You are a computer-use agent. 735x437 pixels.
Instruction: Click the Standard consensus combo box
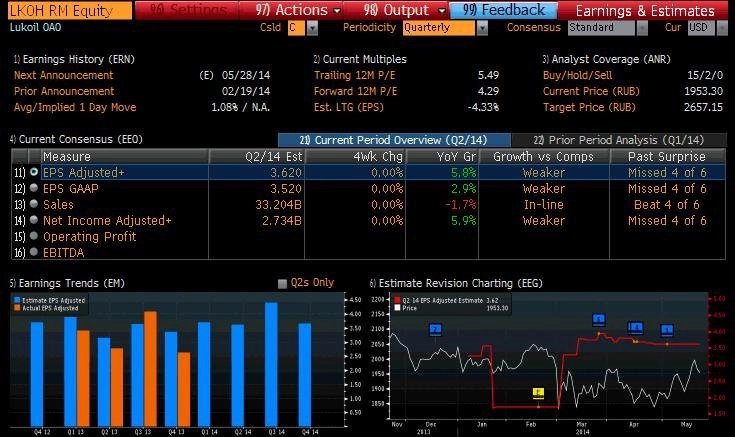(602, 28)
